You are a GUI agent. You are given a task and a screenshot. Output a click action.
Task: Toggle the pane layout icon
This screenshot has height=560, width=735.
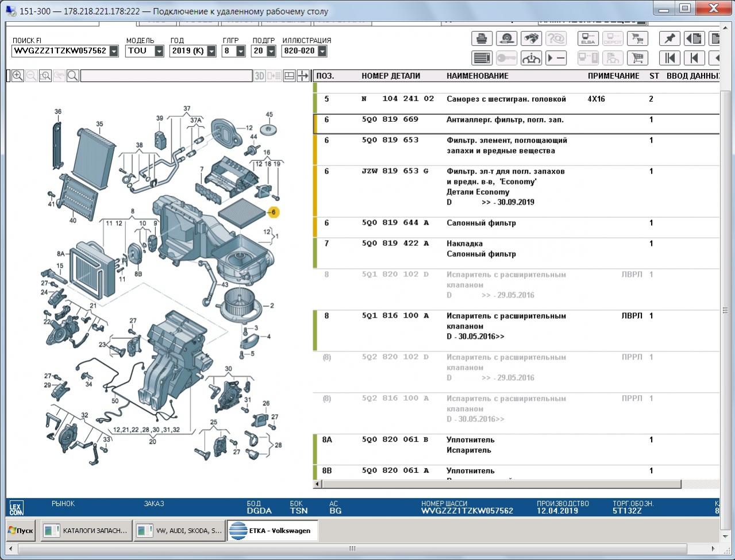pos(290,76)
